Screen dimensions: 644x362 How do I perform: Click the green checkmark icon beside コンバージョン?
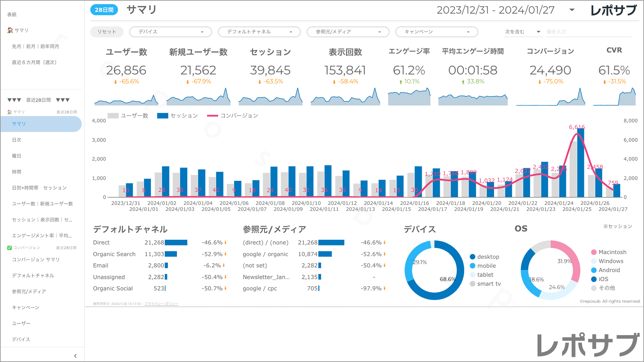9,248
